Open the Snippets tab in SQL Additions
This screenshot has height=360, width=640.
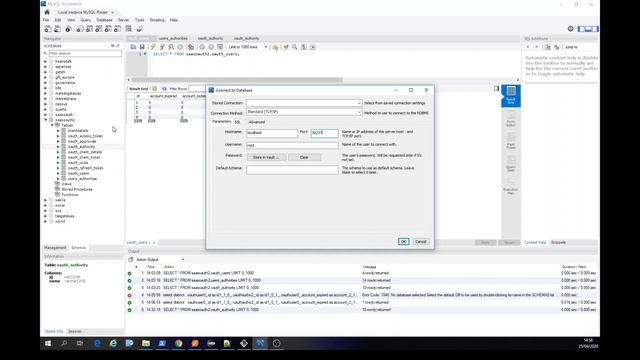pyautogui.click(x=558, y=242)
